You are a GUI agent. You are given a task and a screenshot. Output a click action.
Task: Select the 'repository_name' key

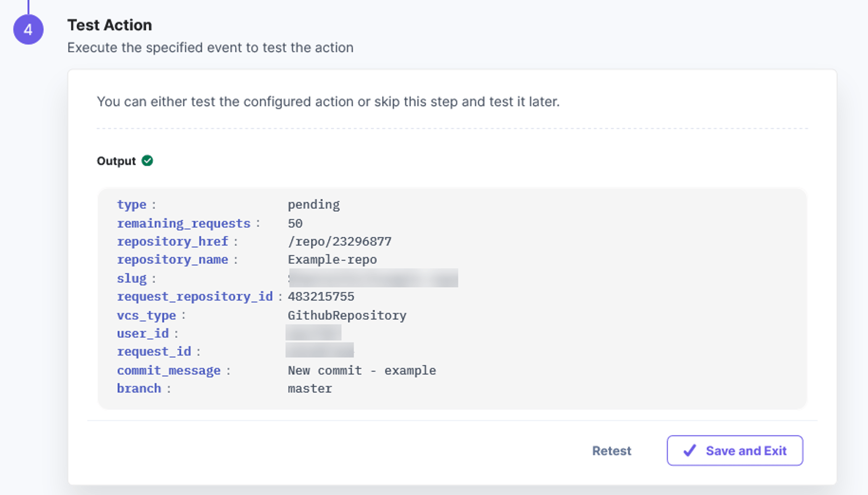172,260
